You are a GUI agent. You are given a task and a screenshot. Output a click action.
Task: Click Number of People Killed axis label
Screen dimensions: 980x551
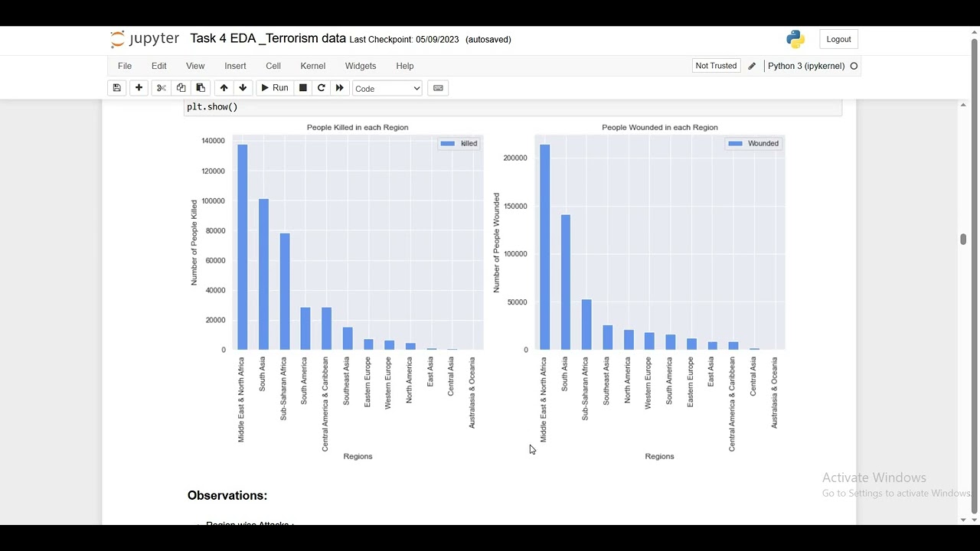[194, 243]
